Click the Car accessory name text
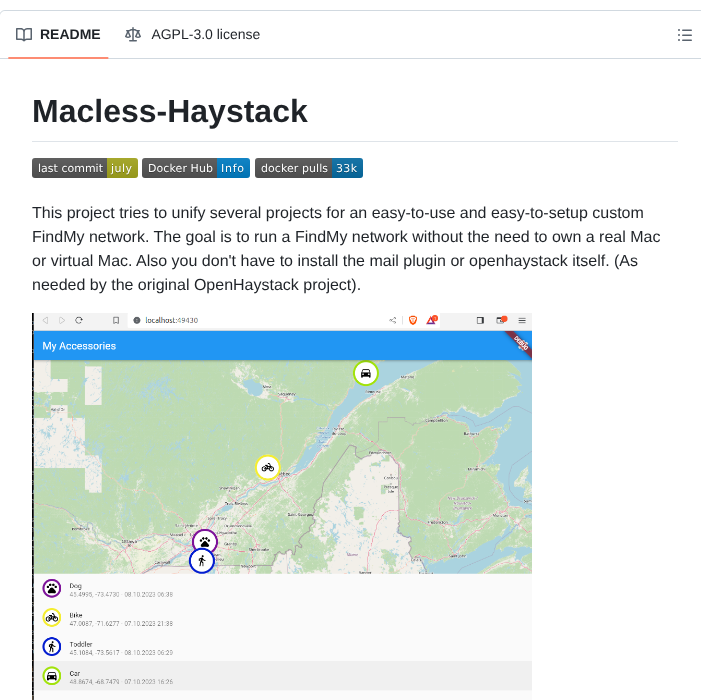This screenshot has height=700, width=701. coord(75,673)
